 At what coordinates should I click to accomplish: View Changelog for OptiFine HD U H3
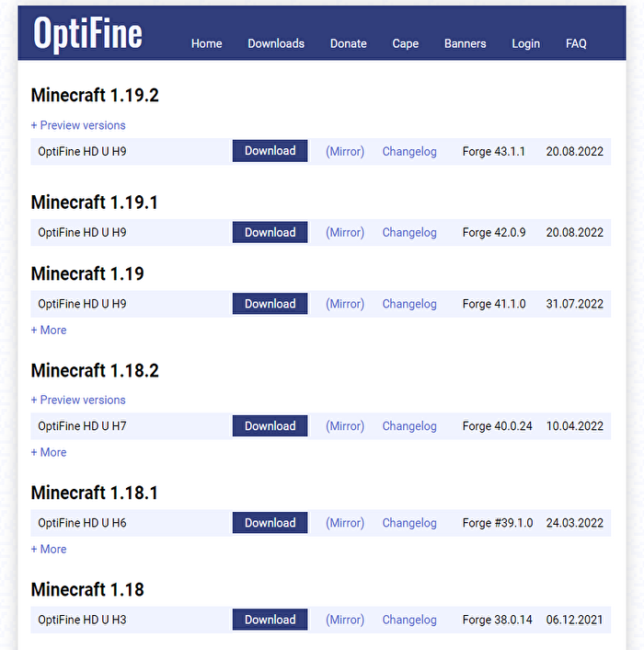[x=409, y=620]
